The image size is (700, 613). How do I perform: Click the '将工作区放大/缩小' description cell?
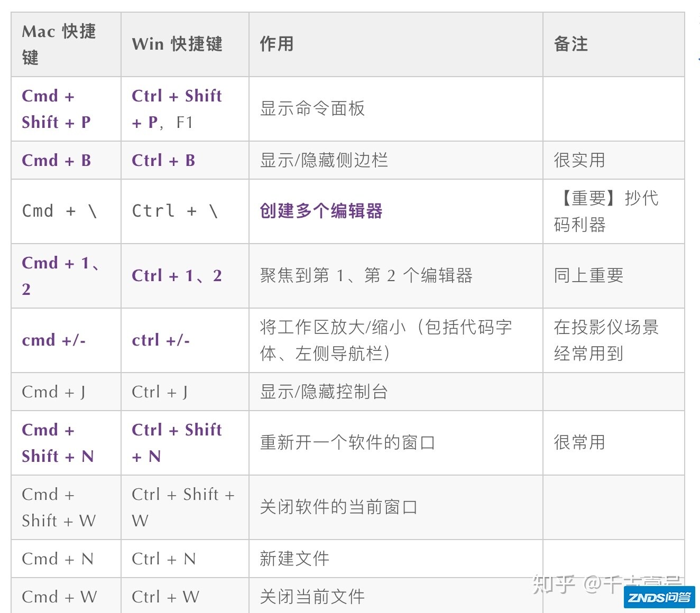(396, 340)
